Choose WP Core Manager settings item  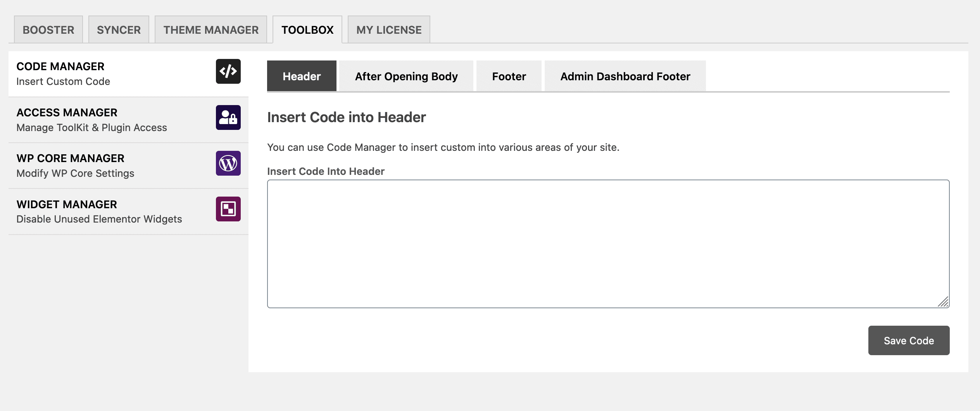pyautogui.click(x=128, y=166)
